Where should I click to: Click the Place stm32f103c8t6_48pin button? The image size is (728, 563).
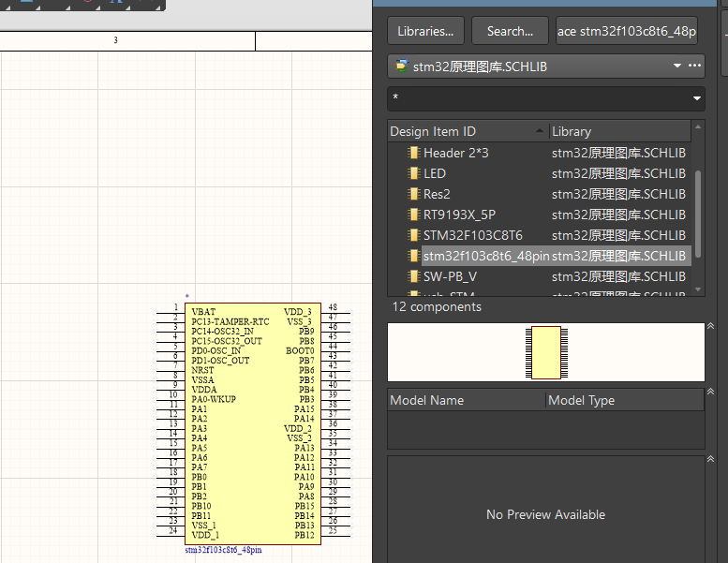pos(626,31)
